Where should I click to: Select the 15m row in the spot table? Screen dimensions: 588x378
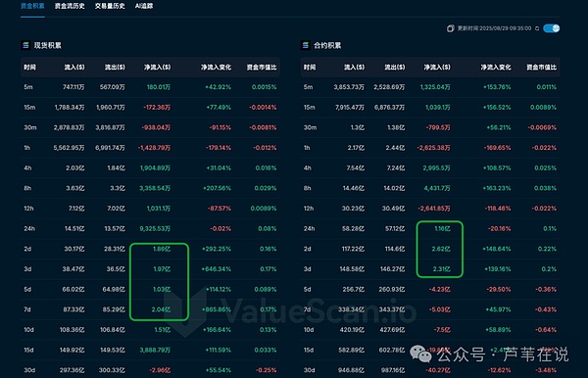(x=150, y=107)
